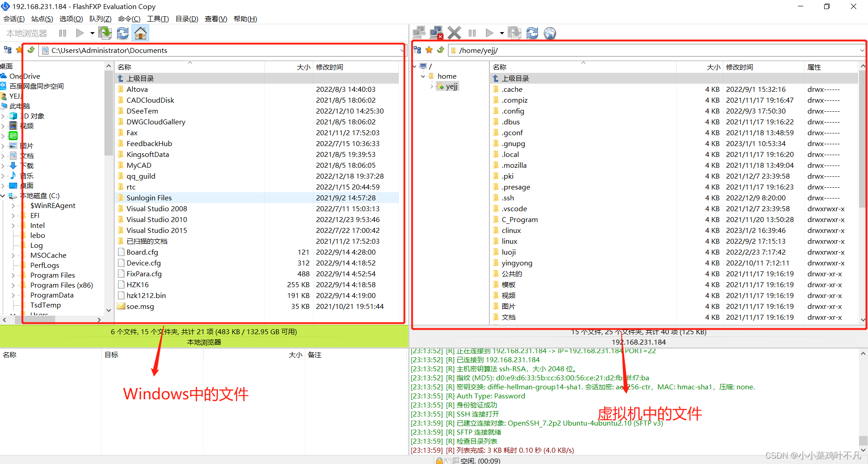Viewport: 868px width, 464px height.
Task: Select ProgramData in the local tree
Action: 52,295
